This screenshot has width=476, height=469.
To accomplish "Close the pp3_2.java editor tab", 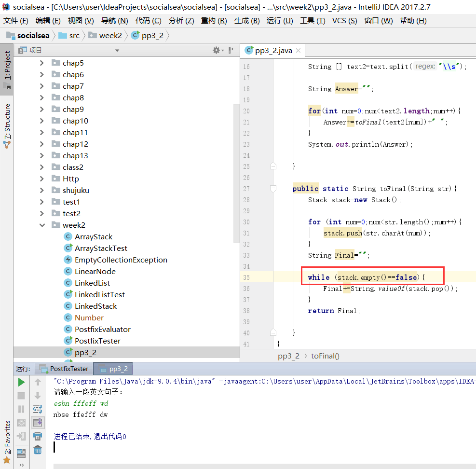I will (299, 51).
